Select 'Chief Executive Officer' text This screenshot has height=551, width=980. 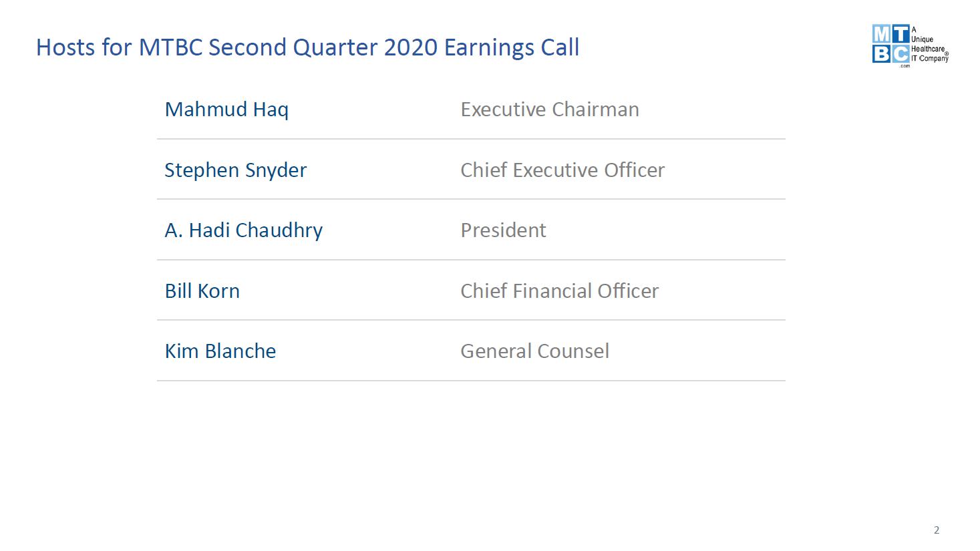pyautogui.click(x=562, y=170)
